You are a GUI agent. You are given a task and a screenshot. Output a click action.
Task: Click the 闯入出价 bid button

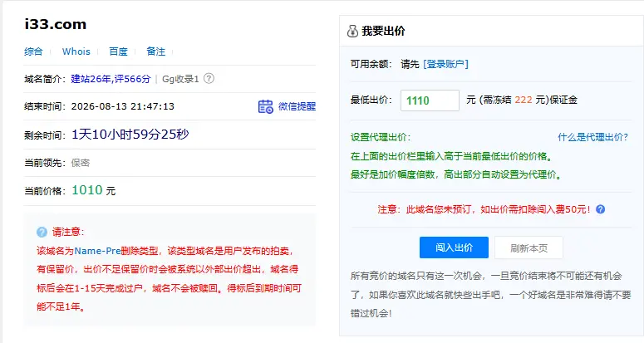(454, 247)
